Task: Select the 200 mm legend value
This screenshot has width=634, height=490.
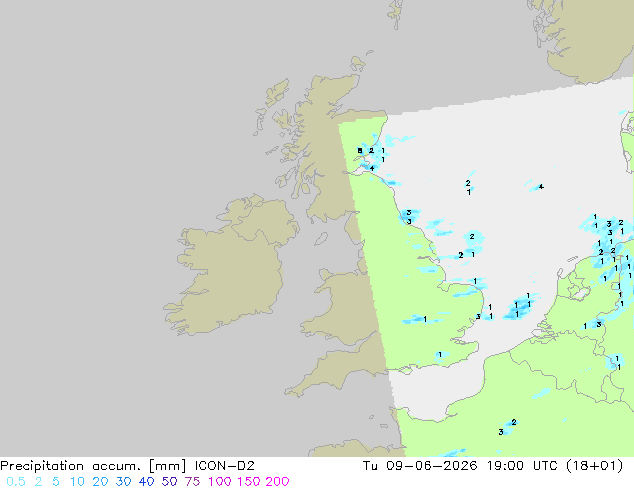Action: [277, 482]
